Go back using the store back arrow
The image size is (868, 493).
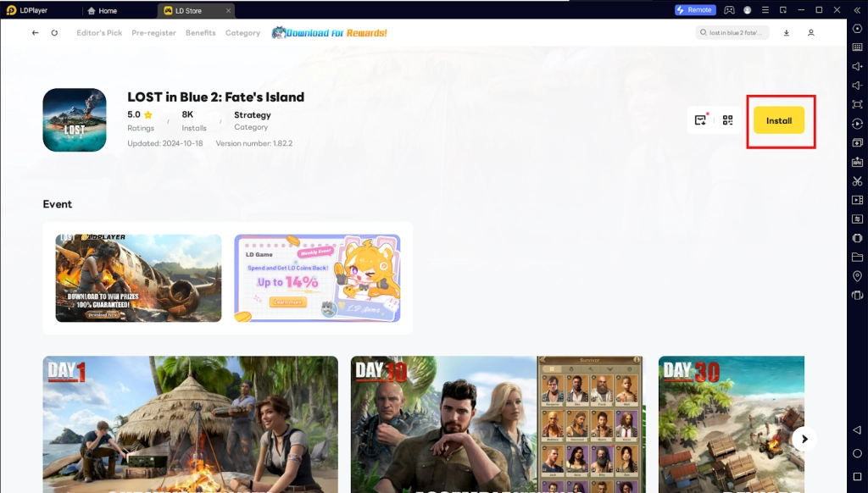[36, 33]
